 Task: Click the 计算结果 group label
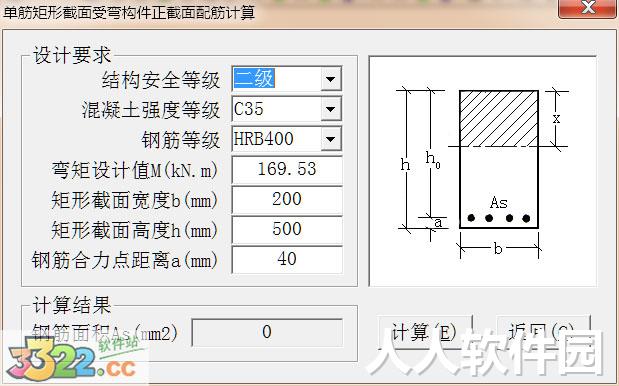click(x=72, y=305)
